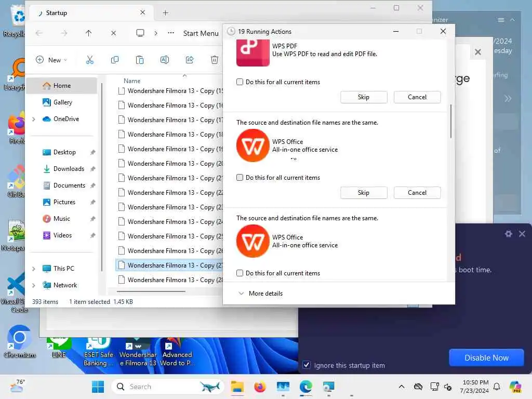Screen dimensions: 532x399
Task: Go up one folder with the Up arrow
Action: [x=88, y=33]
